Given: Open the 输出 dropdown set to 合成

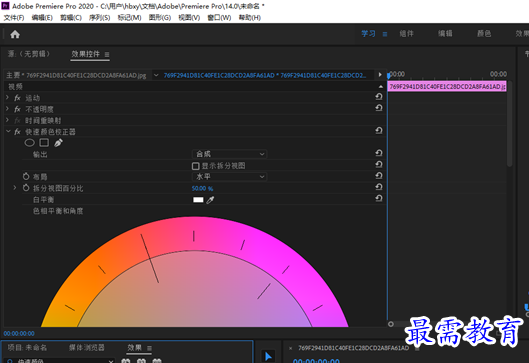Looking at the screenshot, I should [x=229, y=154].
